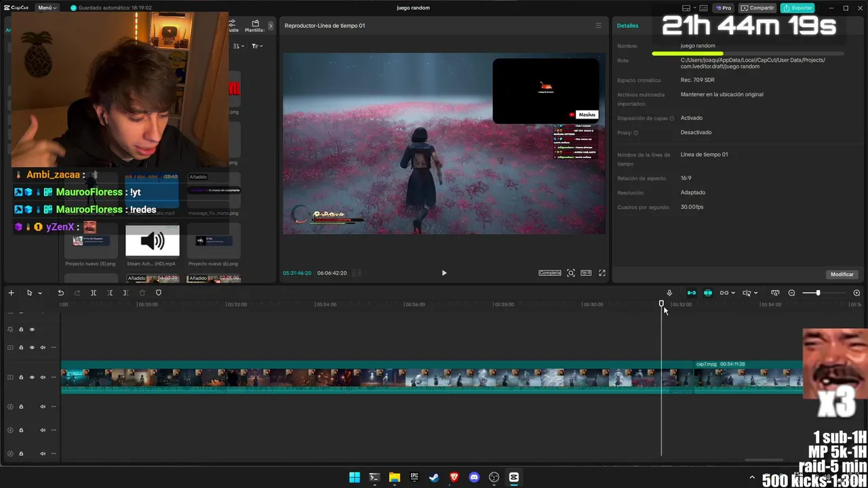Play the preview in the player
This screenshot has width=868, height=488.
coord(444,273)
